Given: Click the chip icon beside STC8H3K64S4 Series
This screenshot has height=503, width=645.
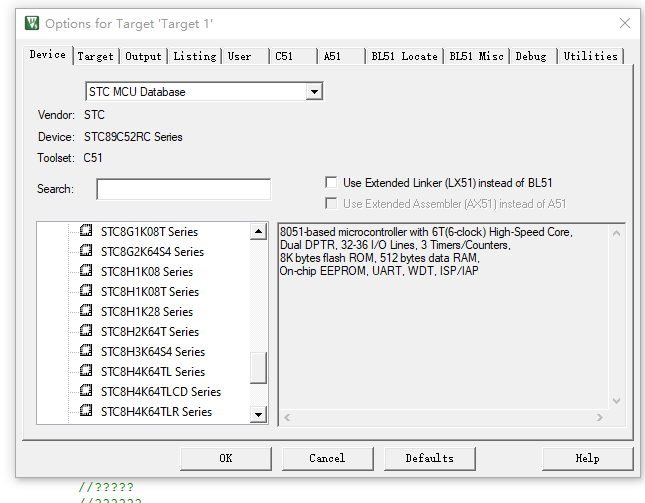Looking at the screenshot, I should coord(86,351).
